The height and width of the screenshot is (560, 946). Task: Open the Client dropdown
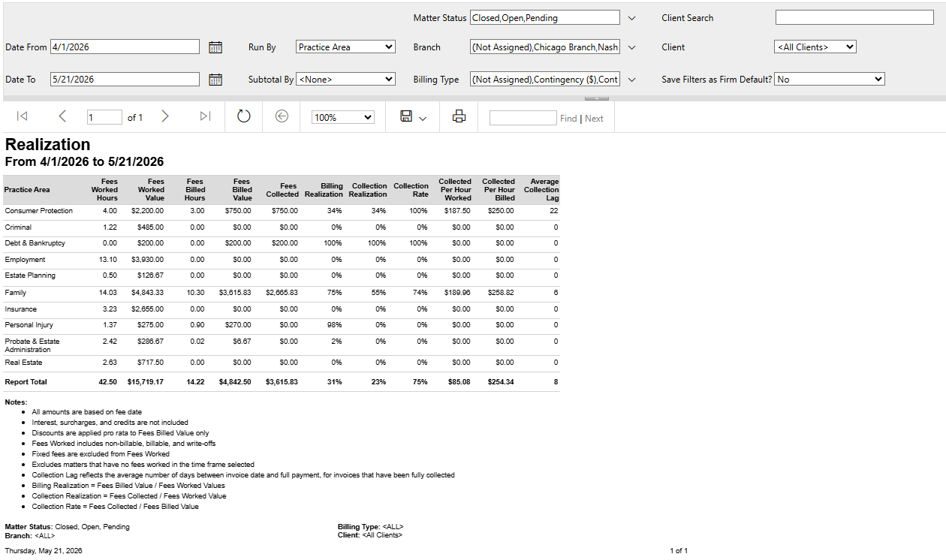pyautogui.click(x=815, y=47)
